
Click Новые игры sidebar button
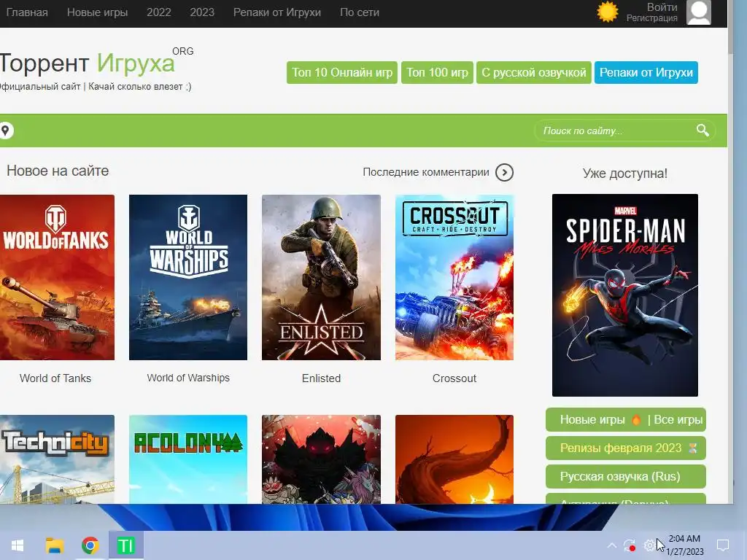[x=592, y=419]
